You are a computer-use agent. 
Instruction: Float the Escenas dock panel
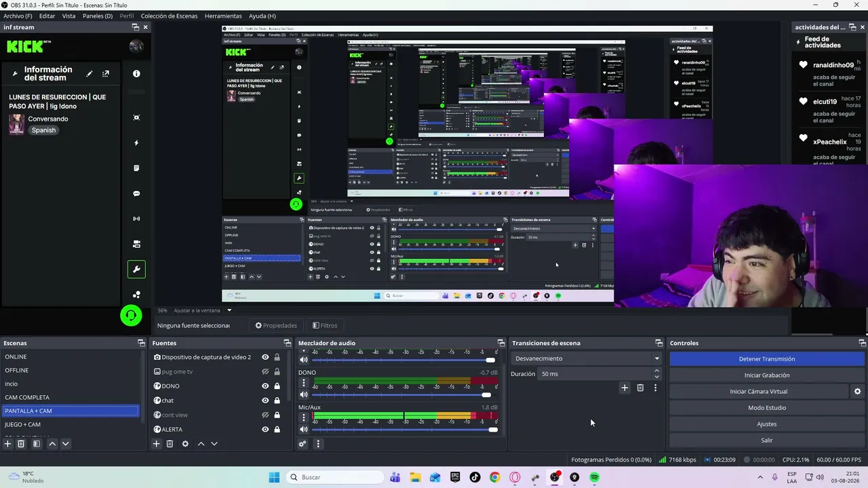point(141,343)
